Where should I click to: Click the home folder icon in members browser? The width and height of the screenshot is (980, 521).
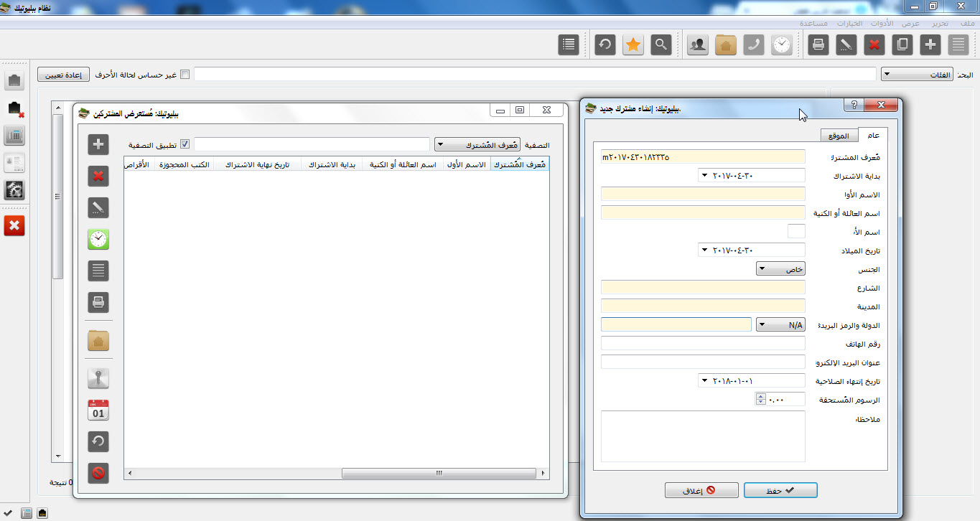[x=98, y=340]
